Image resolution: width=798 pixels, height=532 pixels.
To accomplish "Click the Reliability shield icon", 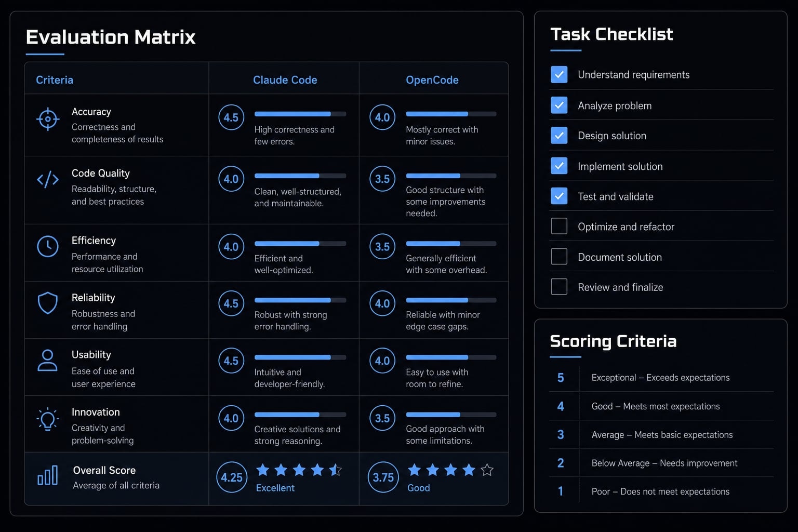I will click(x=48, y=303).
